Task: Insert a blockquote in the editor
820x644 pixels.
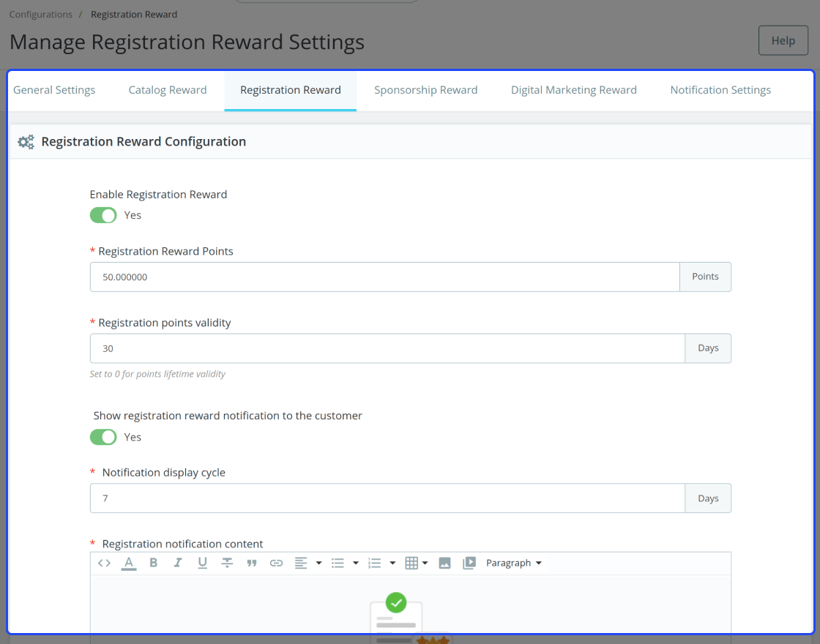Action: pos(252,563)
